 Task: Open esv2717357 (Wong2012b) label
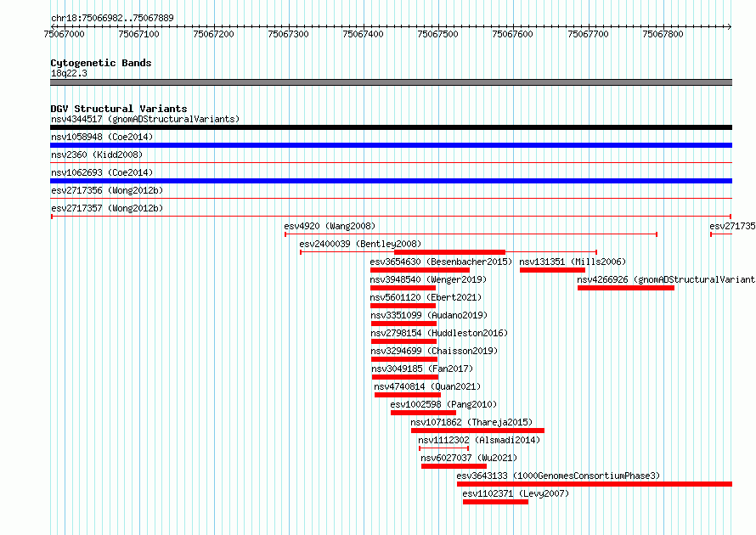pos(107,208)
